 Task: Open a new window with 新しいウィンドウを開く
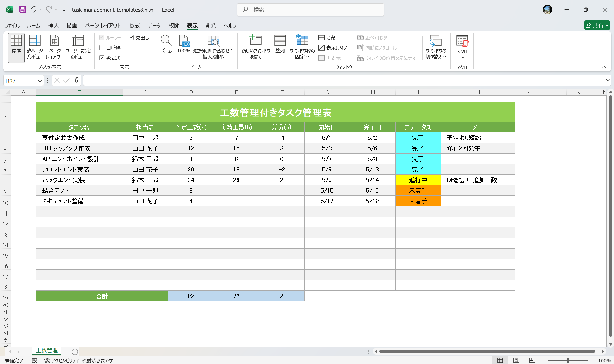(256, 47)
